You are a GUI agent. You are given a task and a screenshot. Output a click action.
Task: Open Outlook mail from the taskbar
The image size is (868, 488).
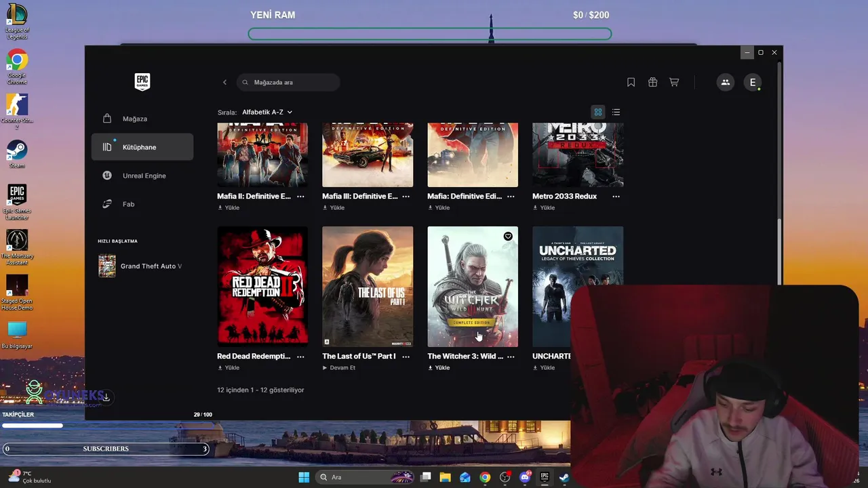[465, 477]
